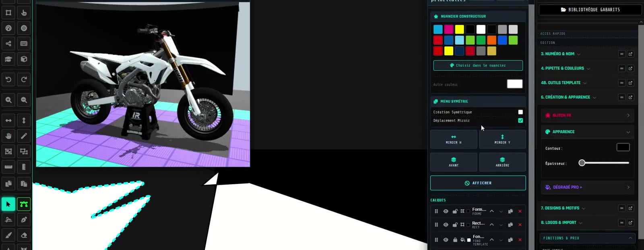Uncheck Déplacement Miroir checkbox
Viewport: 644px width, 250px height.
[520, 121]
